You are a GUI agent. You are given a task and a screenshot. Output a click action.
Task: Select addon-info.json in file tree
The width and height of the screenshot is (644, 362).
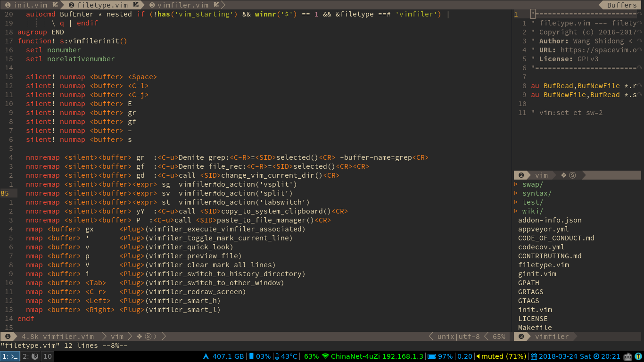[x=550, y=220]
